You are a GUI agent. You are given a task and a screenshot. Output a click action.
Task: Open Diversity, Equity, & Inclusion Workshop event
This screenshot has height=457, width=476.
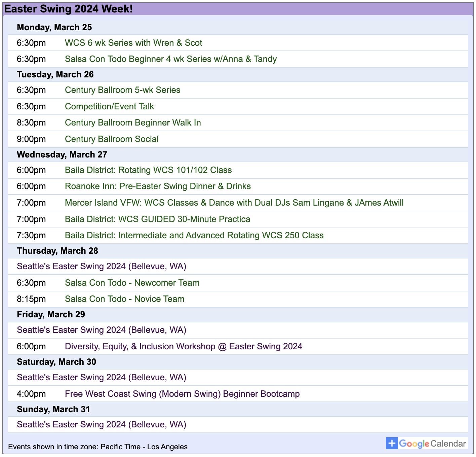coord(184,346)
